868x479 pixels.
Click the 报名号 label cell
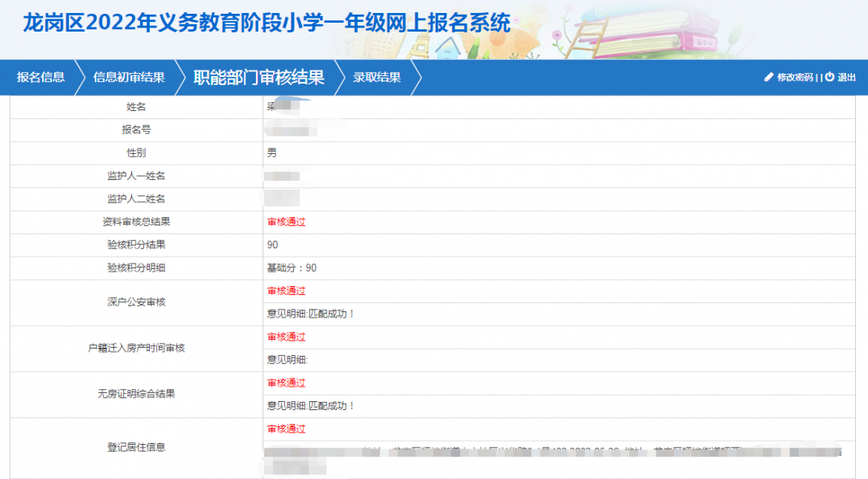(136, 130)
